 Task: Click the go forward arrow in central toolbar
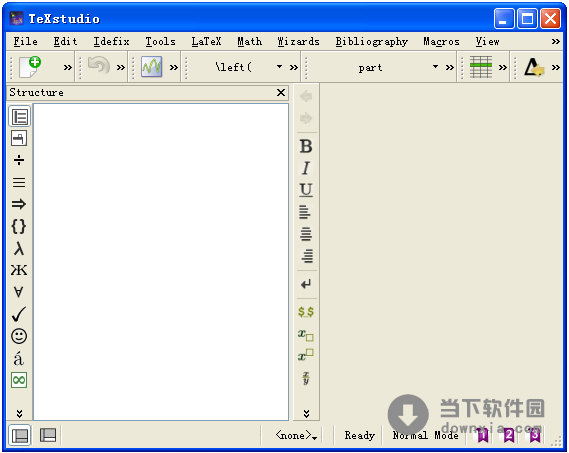point(306,118)
